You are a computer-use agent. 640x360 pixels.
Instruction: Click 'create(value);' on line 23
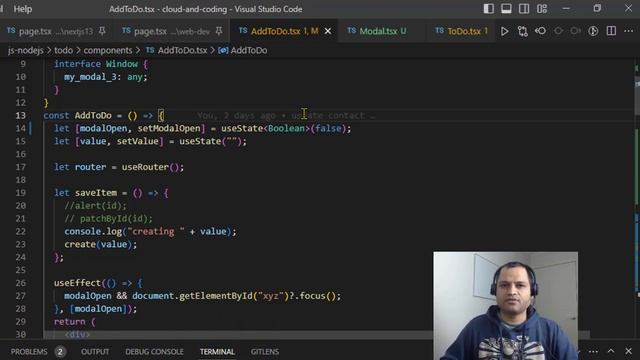tap(100, 244)
